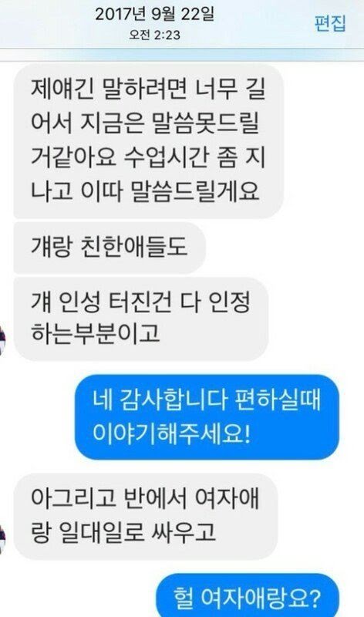Click the text 랑 일대일로 싸우고

point(123,532)
